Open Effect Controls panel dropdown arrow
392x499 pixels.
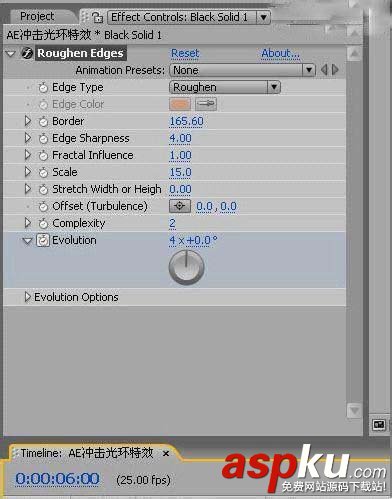pos(263,17)
